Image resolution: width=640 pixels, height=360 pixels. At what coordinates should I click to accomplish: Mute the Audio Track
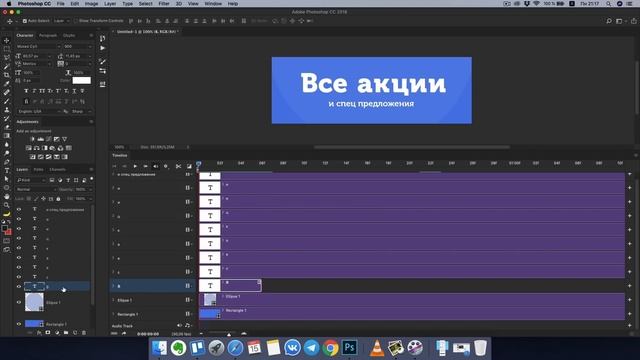179,326
